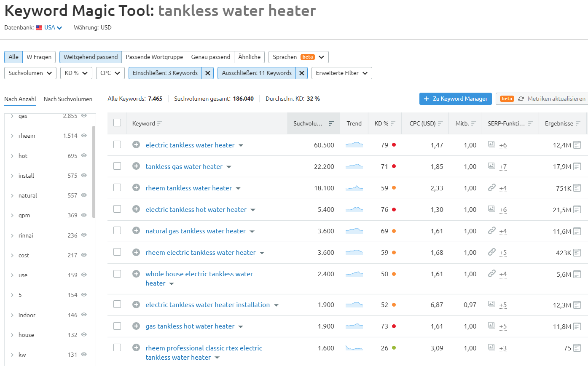
Task: Check the checkbox for "rheem tankless water heater"
Action: click(x=117, y=187)
